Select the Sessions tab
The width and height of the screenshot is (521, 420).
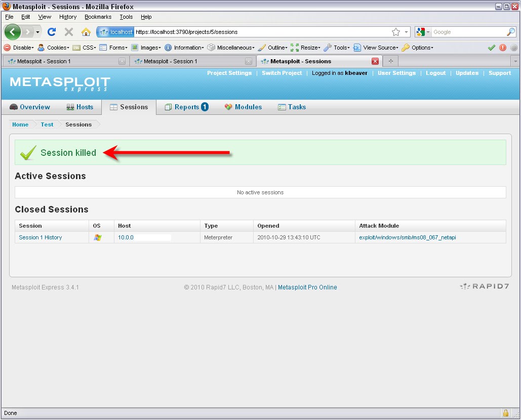pos(129,107)
